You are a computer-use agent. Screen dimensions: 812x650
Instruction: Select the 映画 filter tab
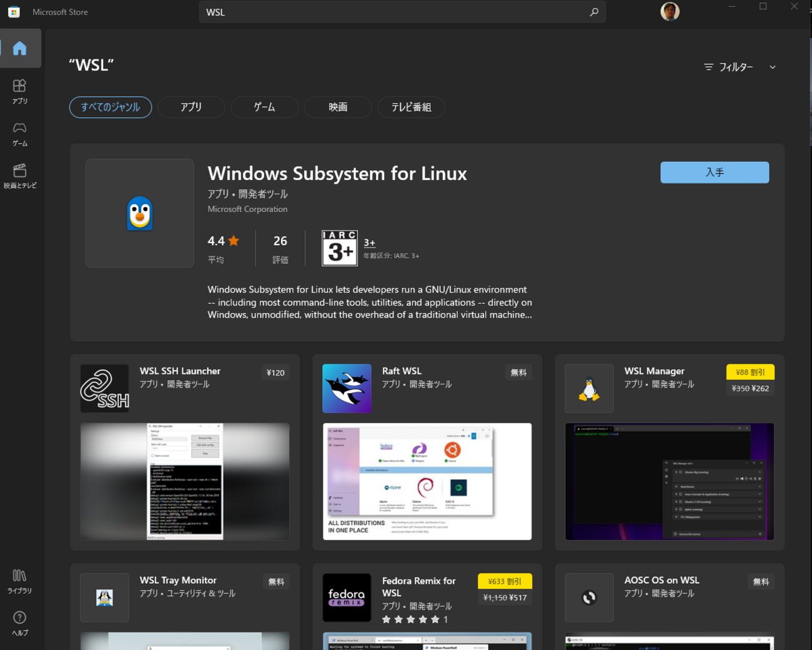coord(338,107)
